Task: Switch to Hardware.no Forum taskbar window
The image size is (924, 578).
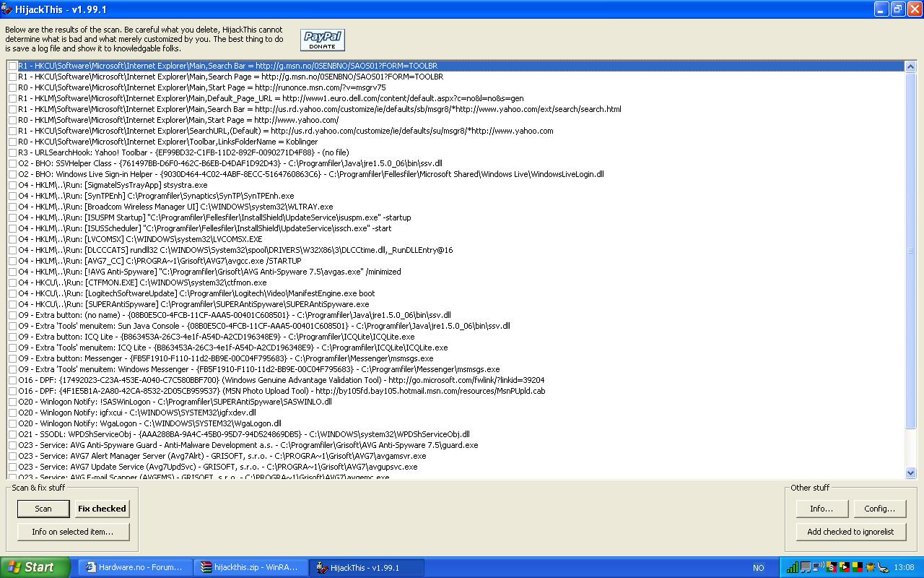Action: tap(135, 567)
